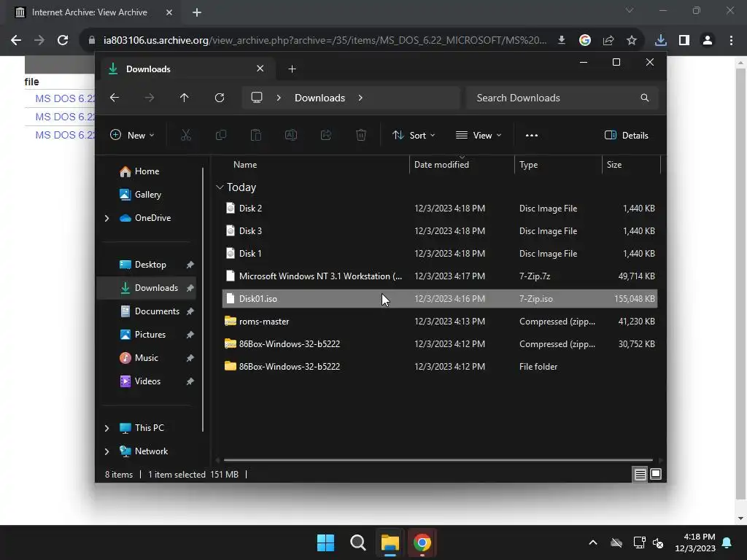747x560 pixels.
Task: Select the Disk 3 disc image file
Action: coord(440,231)
